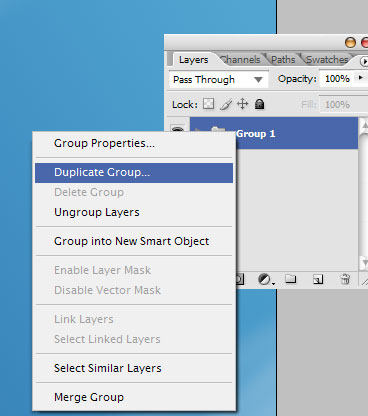The width and height of the screenshot is (368, 416).
Task: Choose Select Similar Layers option
Action: pyautogui.click(x=134, y=368)
